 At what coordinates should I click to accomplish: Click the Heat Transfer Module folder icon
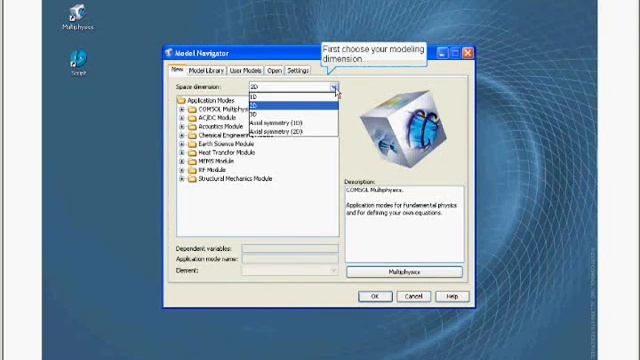point(192,153)
